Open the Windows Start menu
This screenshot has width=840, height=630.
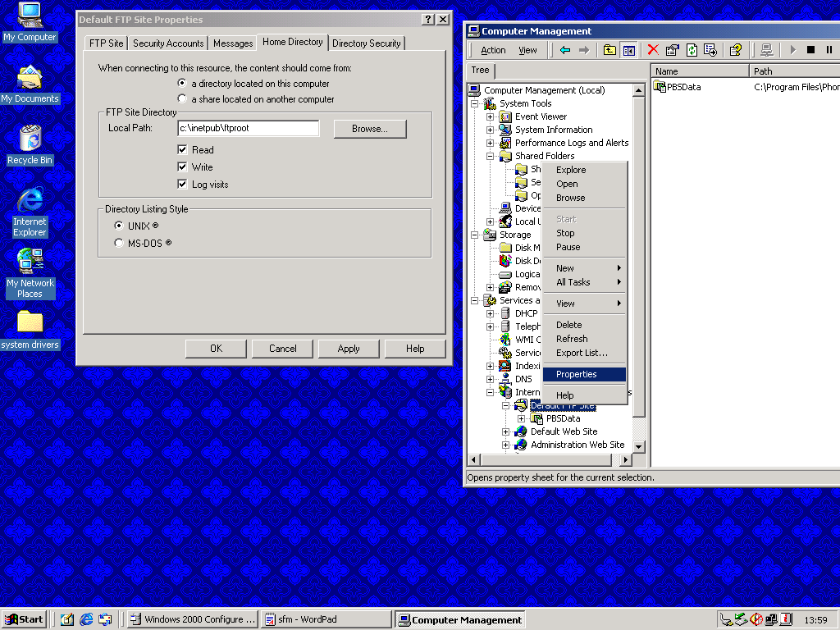pyautogui.click(x=24, y=619)
